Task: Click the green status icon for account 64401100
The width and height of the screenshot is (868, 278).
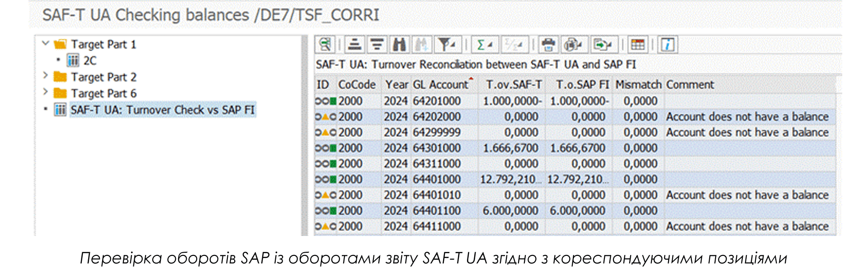Action: pos(333,211)
